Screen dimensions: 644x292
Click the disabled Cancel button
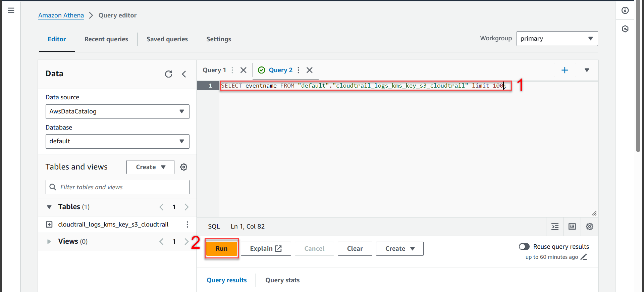pyautogui.click(x=314, y=249)
